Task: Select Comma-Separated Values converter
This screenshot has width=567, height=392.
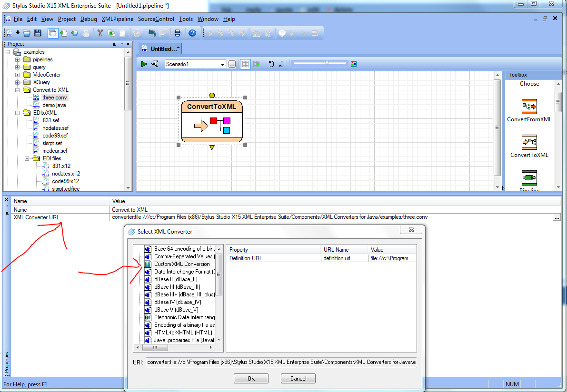Action: [184, 256]
